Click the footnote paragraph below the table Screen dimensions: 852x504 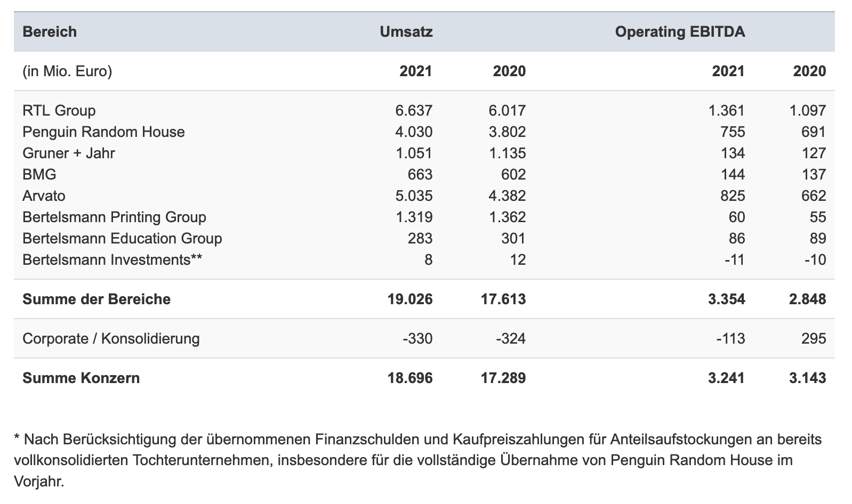(418, 460)
